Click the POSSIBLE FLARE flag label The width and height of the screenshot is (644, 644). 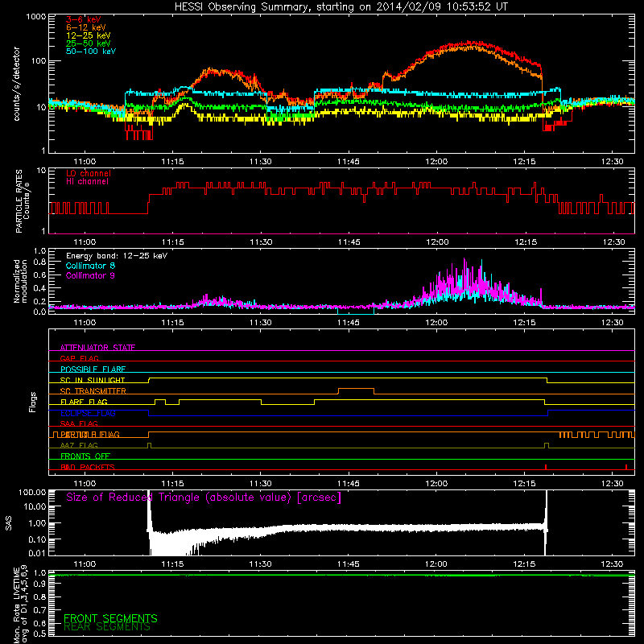tap(93, 369)
